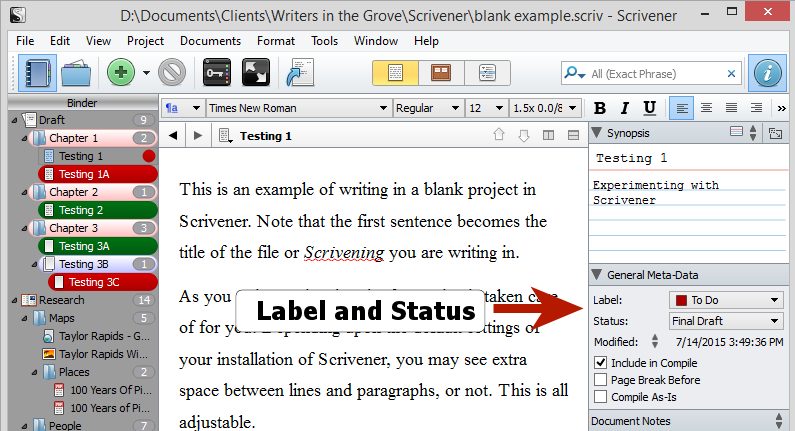Enter full screen composition mode
Screen dimensions: 795x431
tap(257, 73)
